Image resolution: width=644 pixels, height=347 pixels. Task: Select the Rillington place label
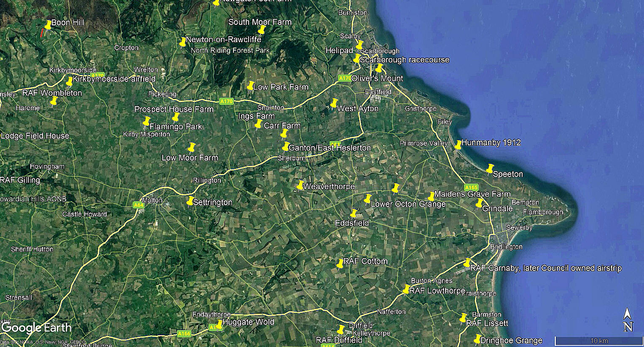coord(207,180)
